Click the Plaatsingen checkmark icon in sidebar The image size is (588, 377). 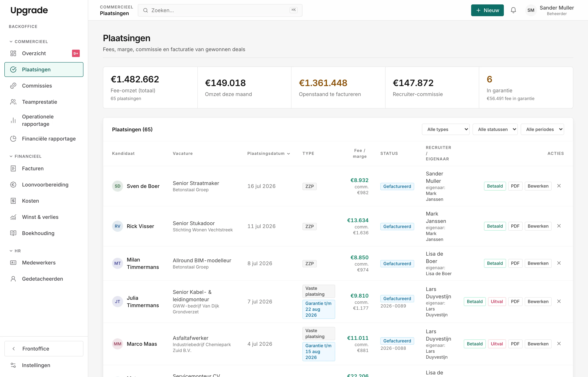[x=13, y=70]
